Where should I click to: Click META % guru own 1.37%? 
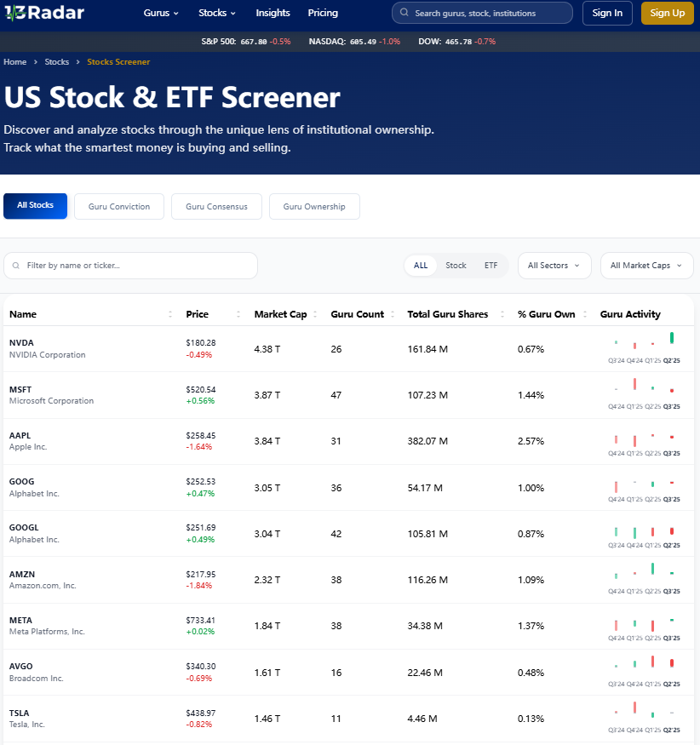[531, 626]
